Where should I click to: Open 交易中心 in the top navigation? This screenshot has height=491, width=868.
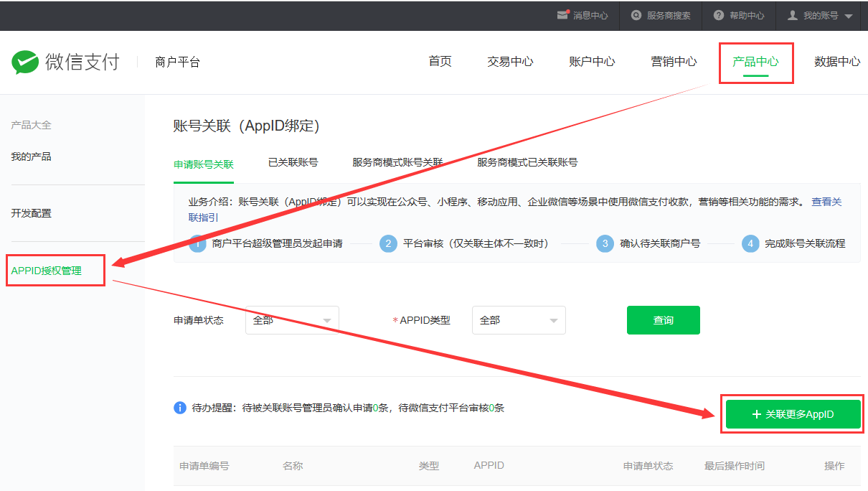tap(510, 62)
